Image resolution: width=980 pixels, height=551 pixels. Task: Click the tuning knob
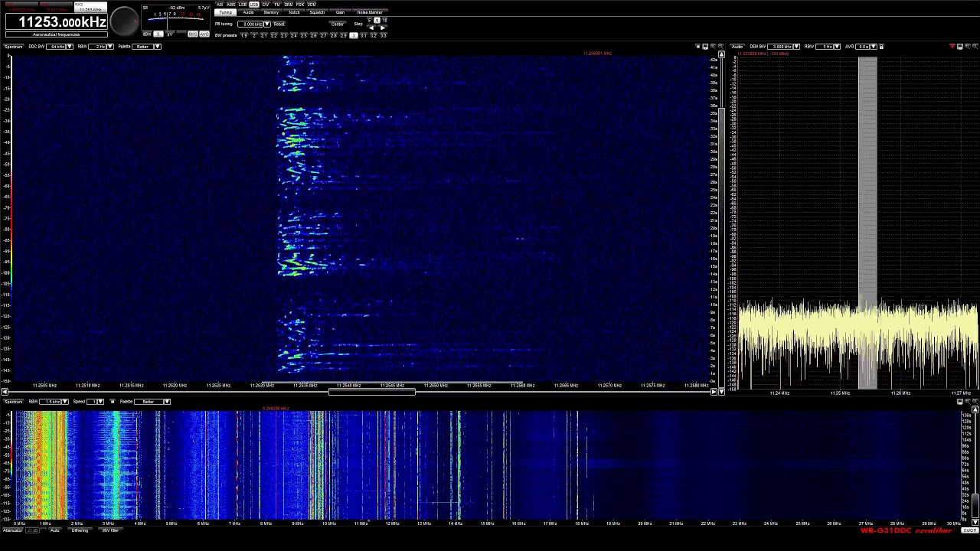point(123,21)
